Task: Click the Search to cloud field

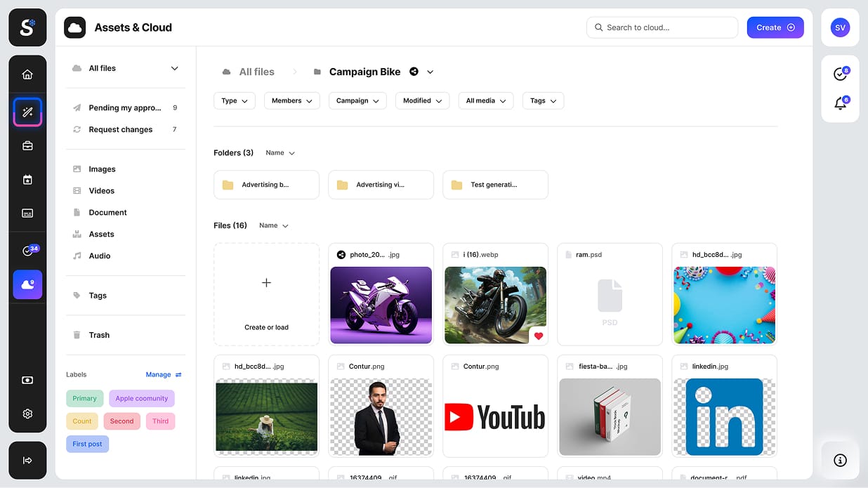Action: pos(662,27)
